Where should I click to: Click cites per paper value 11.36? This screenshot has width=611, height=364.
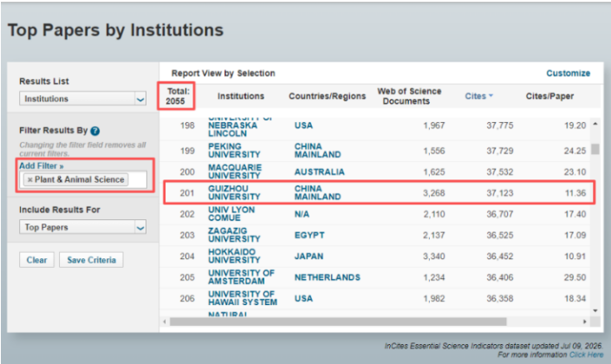point(575,193)
